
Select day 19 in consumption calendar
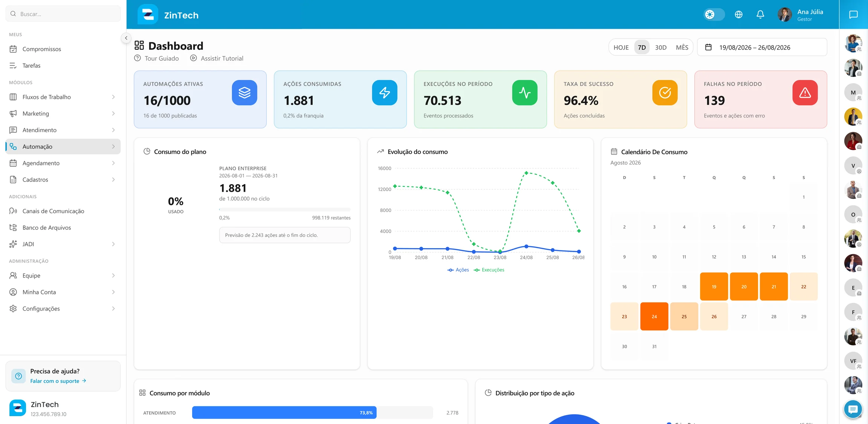point(714,287)
